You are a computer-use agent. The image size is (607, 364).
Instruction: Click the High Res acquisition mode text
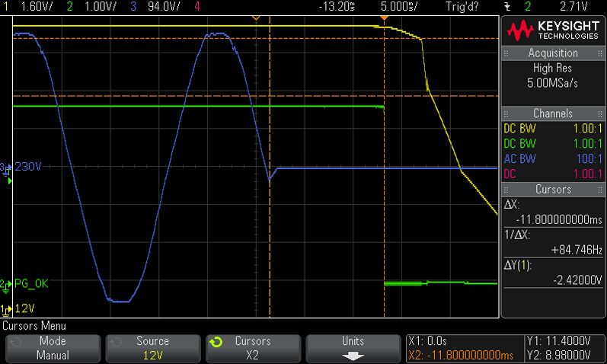(552, 68)
